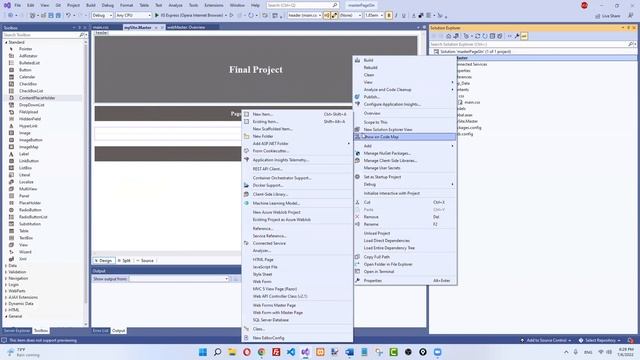The height and width of the screenshot is (360, 640).
Task: Click Collapse All icon in Solution Explorer
Action: pos(493,36)
